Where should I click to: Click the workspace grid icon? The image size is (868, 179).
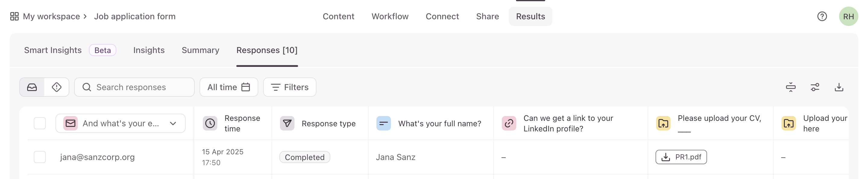pyautogui.click(x=14, y=16)
